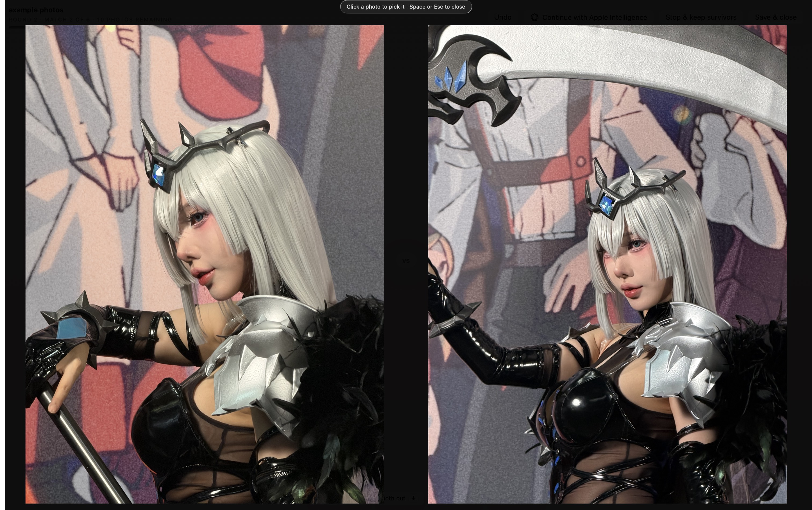Click the Apple Intelligence sparkle icon
Viewport: 812px width, 510px height.
click(x=534, y=17)
